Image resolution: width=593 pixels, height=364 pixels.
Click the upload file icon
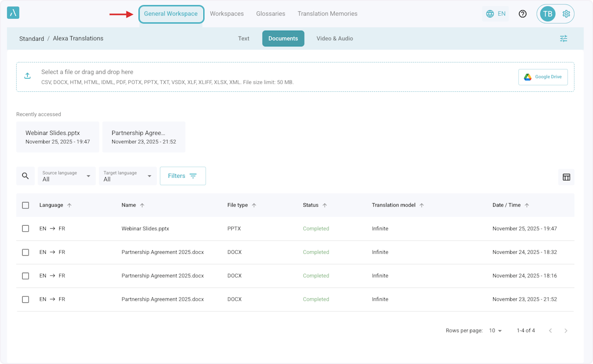click(x=28, y=76)
